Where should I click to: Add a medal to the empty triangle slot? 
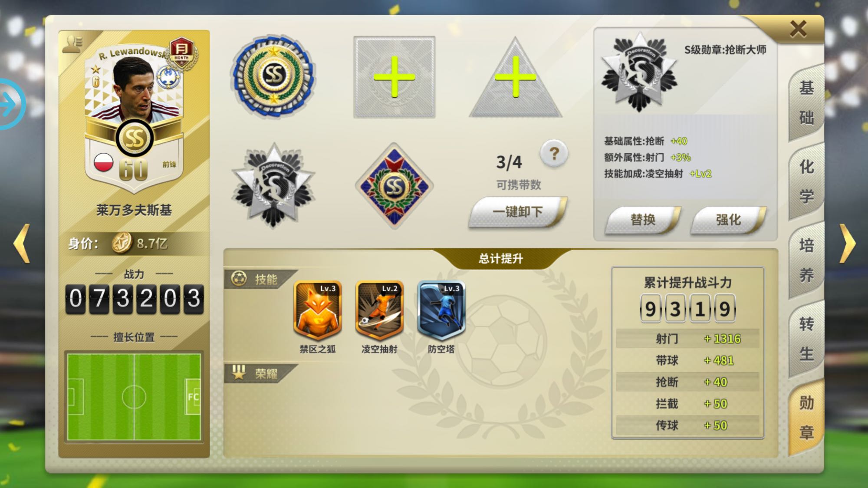point(515,78)
